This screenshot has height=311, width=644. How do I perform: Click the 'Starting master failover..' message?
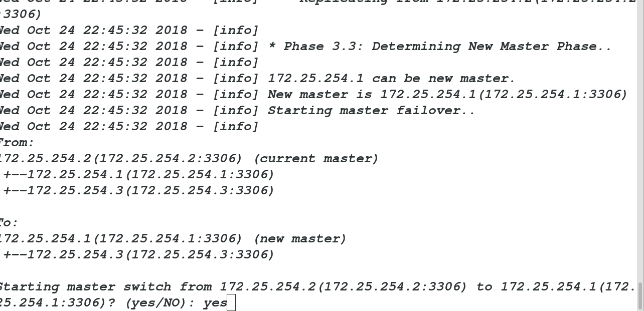(371, 111)
